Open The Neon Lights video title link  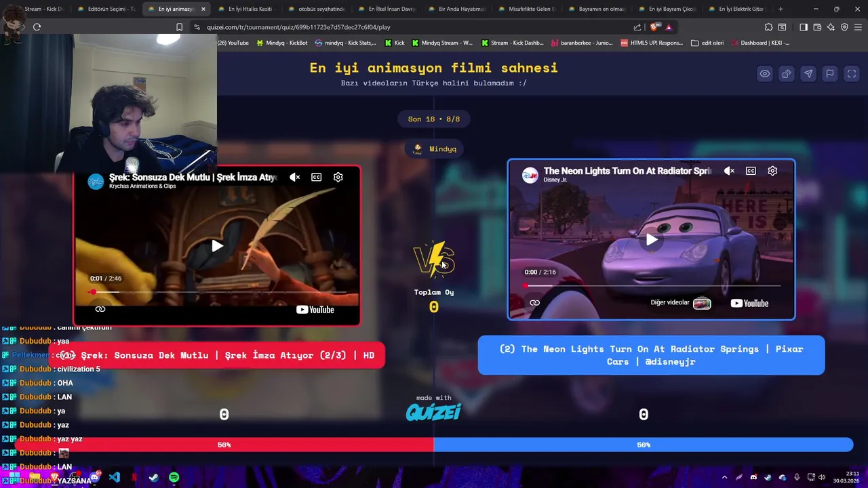pyautogui.click(x=627, y=171)
